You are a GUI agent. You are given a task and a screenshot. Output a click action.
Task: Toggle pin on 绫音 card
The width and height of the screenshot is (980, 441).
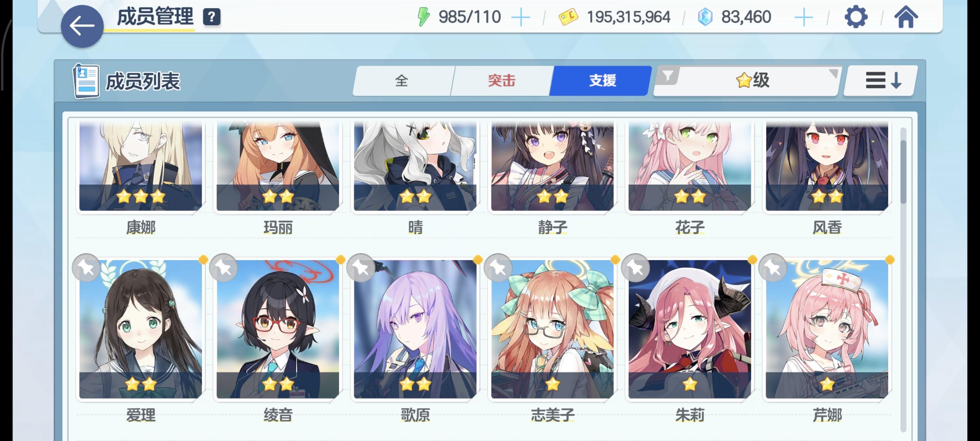point(224,267)
